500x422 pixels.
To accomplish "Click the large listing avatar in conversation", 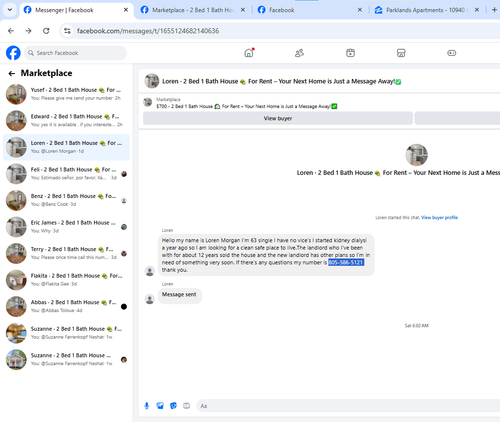I will coord(416,155).
